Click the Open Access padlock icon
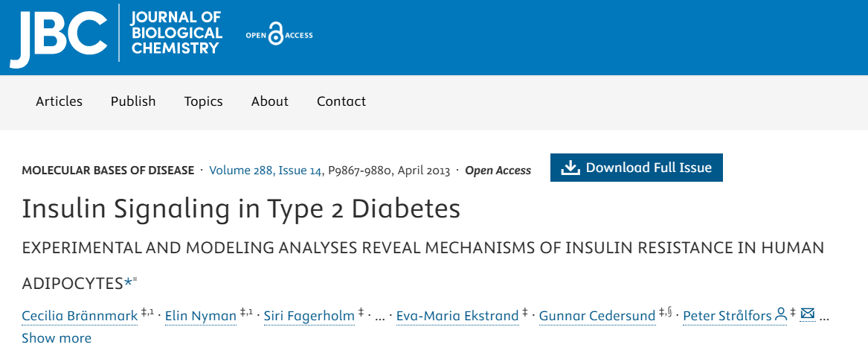Screen dimensions: 868x359 276,34
